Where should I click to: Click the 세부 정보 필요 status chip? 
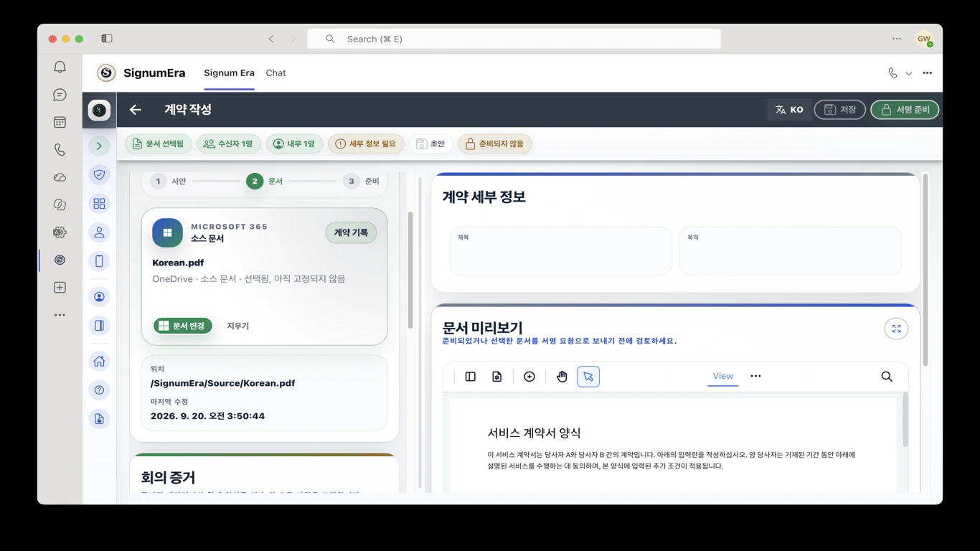(366, 144)
